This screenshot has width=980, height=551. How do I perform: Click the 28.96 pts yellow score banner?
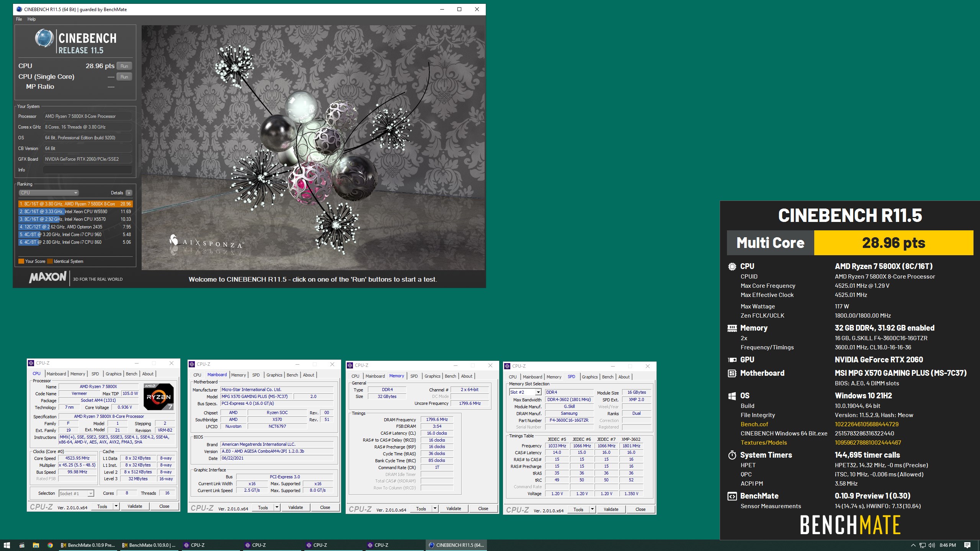tap(893, 243)
